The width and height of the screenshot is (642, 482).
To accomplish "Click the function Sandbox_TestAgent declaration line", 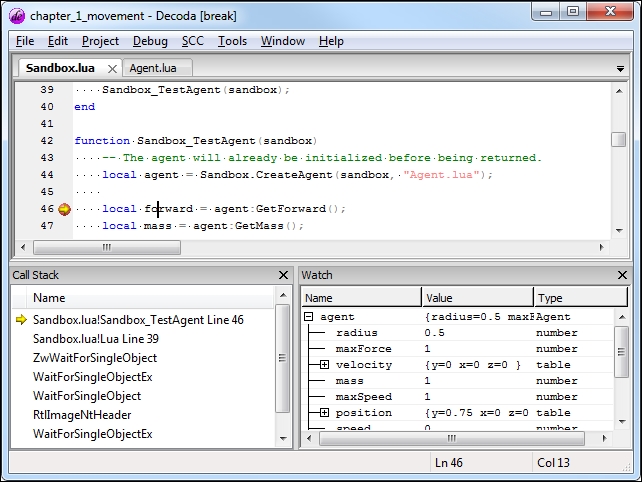I will pos(196,141).
